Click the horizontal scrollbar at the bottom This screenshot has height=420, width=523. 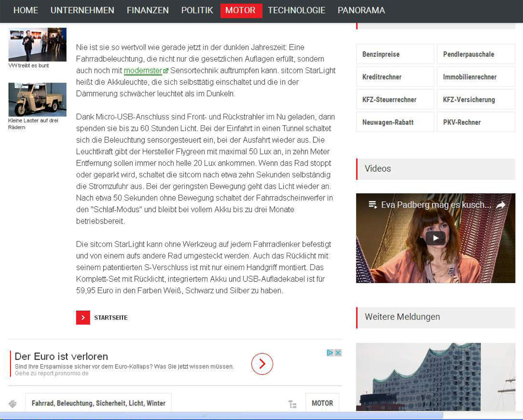click(x=221, y=415)
